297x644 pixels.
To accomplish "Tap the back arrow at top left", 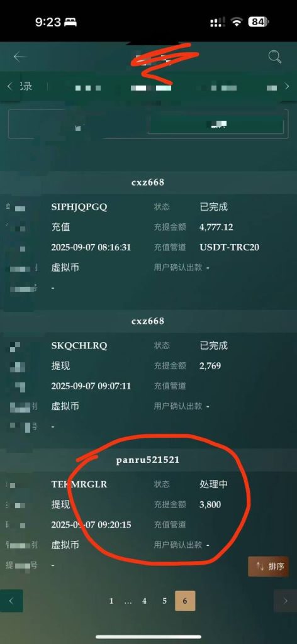I will click(20, 57).
